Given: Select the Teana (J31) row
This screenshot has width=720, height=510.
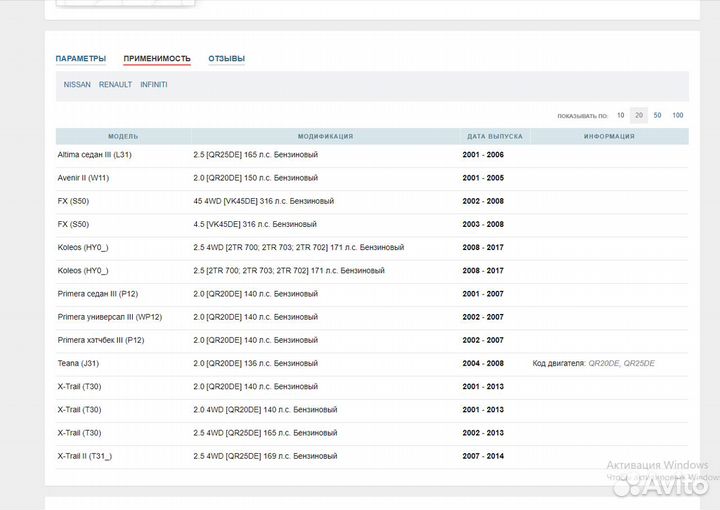Looking at the screenshot, I should tap(78, 363).
